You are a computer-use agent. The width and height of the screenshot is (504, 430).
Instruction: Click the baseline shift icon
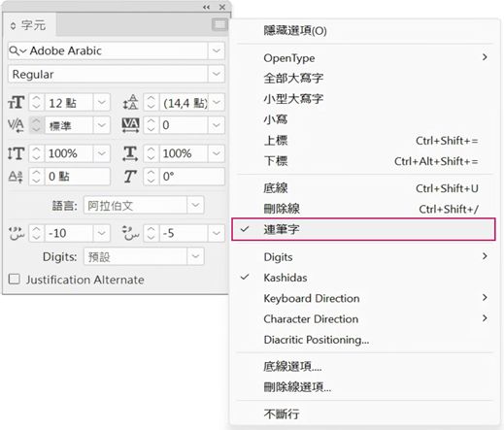point(16,177)
